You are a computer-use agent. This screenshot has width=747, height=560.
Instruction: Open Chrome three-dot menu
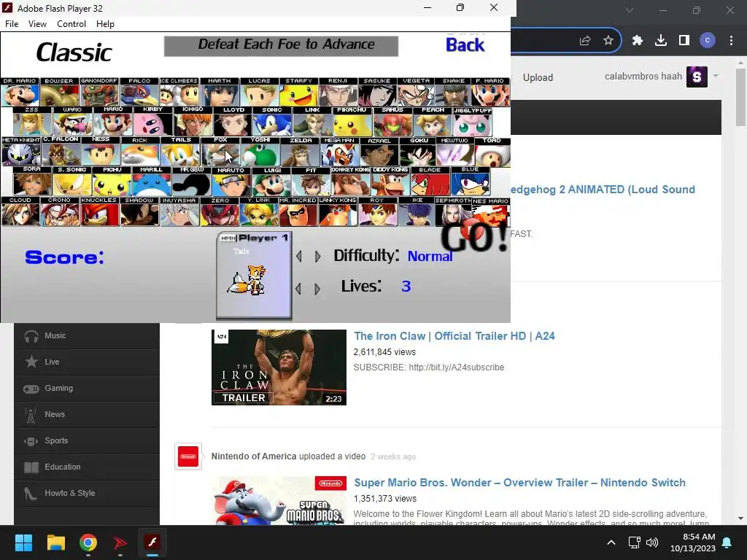(x=731, y=41)
